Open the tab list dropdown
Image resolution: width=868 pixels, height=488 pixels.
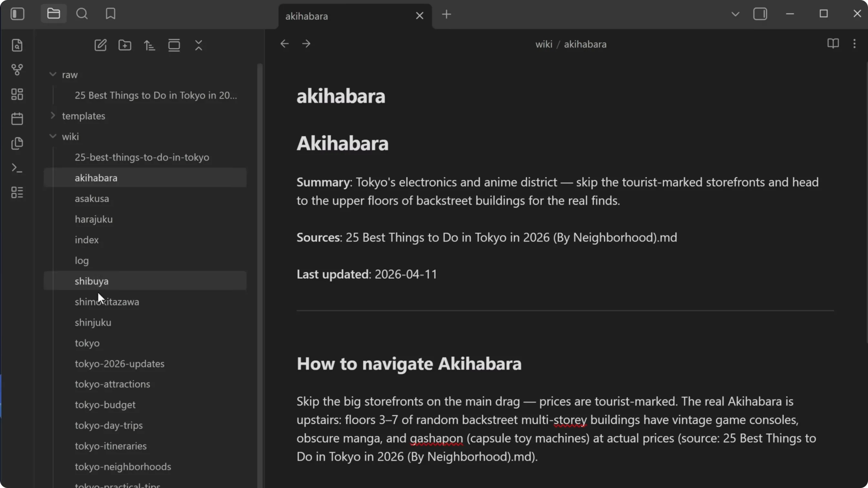736,14
